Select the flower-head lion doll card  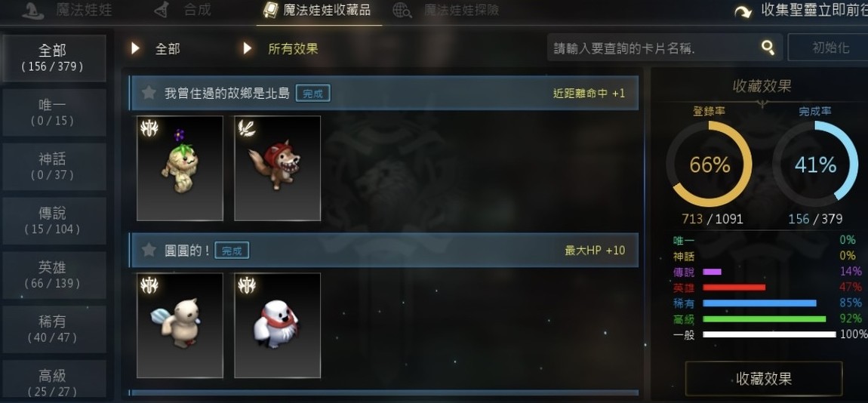pyautogui.click(x=180, y=168)
